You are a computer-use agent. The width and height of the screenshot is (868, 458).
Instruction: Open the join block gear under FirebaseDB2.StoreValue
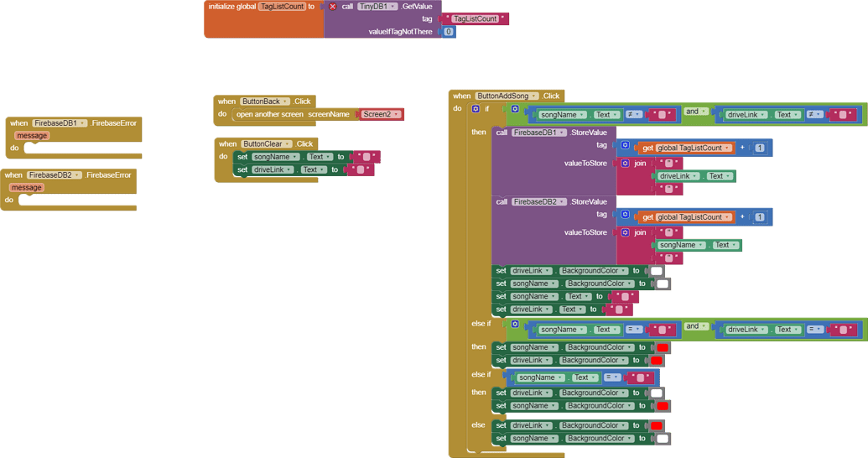click(625, 232)
